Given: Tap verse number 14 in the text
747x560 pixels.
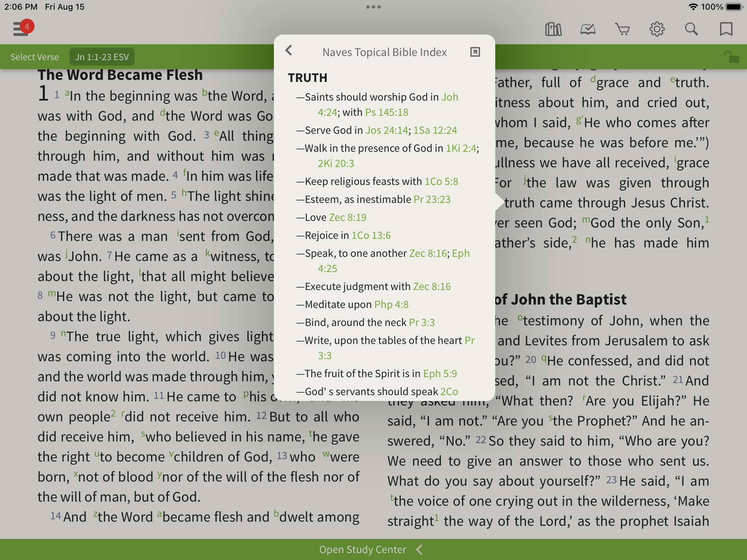Looking at the screenshot, I should tap(56, 516).
